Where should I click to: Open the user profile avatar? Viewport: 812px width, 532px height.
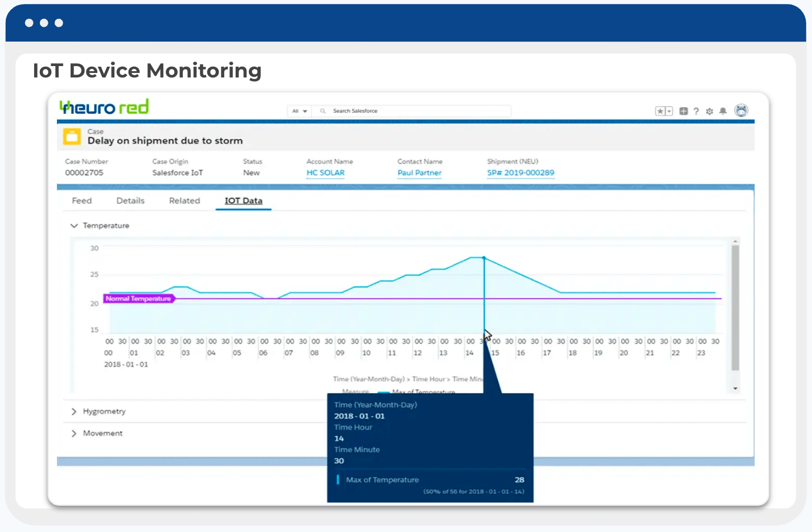[741, 111]
